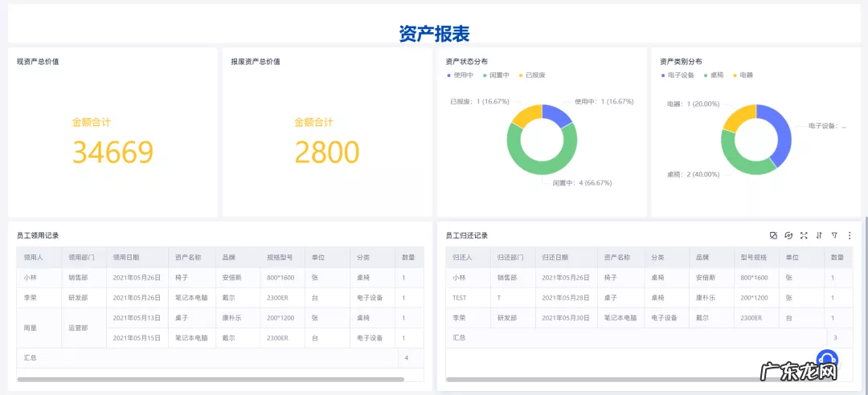Select 2021年05月15日 date cell
This screenshot has height=395, width=868.
137,338
